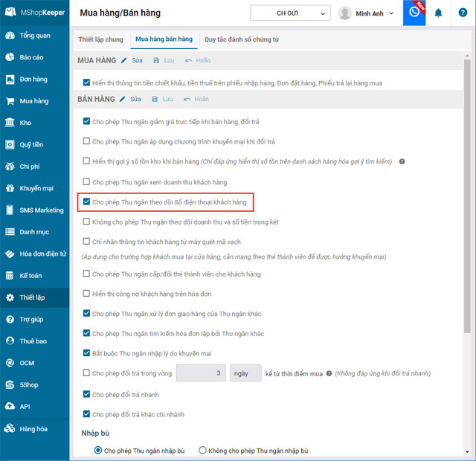
Task: Select the Mua hàng bán hàng tab
Action: pyautogui.click(x=164, y=39)
